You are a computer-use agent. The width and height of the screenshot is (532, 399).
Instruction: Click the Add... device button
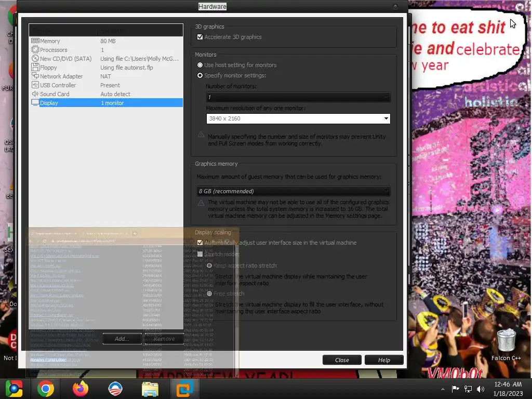tap(122, 339)
